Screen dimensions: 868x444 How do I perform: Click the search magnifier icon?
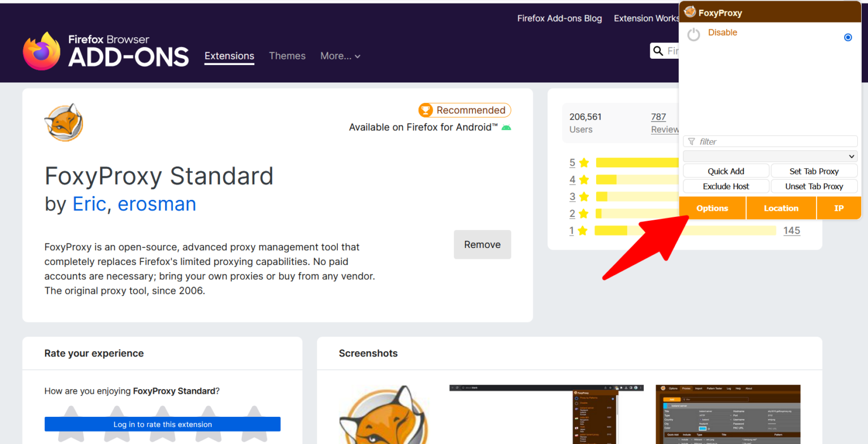click(x=658, y=51)
